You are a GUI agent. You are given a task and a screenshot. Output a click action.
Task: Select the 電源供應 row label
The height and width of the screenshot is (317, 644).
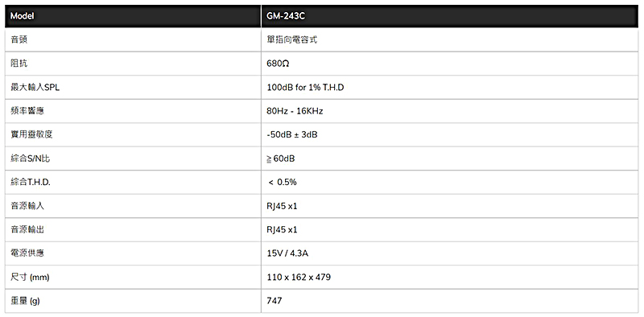(x=27, y=253)
